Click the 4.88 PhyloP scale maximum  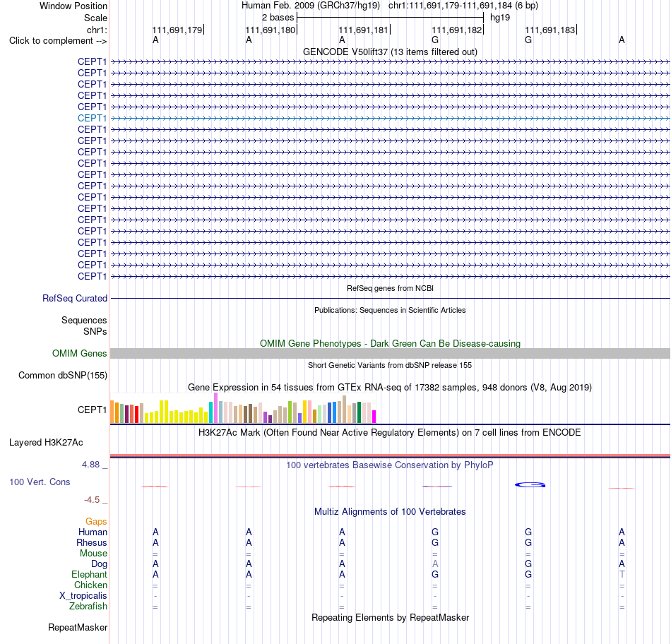coord(90,465)
